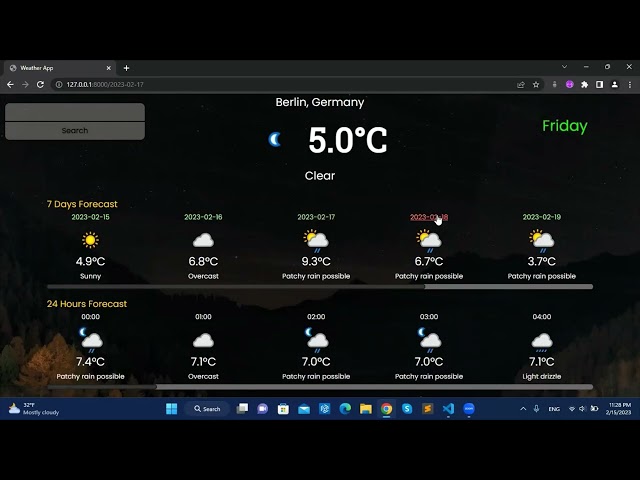The height and width of the screenshot is (480, 640).
Task: Open the 2023-02-19 forecast date link
Action: coord(542,217)
